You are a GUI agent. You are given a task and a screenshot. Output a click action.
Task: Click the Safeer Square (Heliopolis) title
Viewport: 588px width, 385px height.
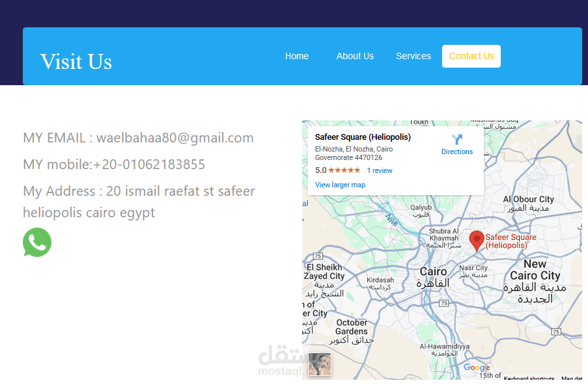pos(363,137)
